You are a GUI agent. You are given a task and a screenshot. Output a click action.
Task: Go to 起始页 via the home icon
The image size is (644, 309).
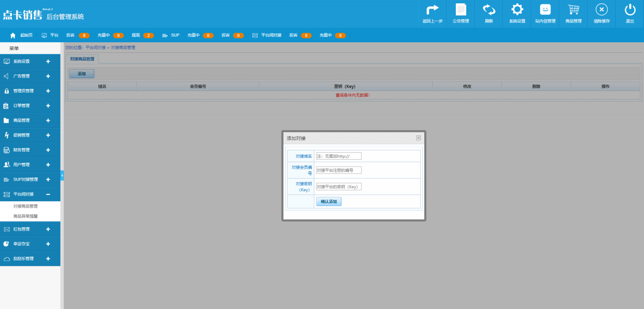click(13, 35)
